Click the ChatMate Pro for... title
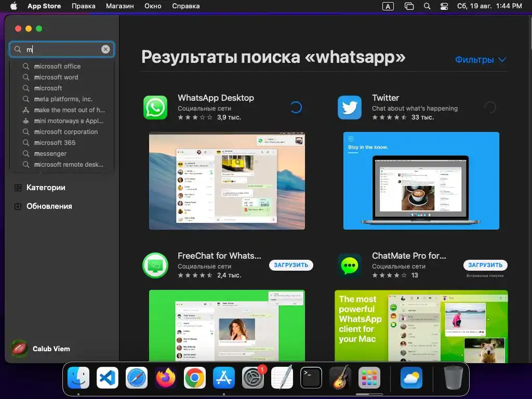 (x=409, y=256)
